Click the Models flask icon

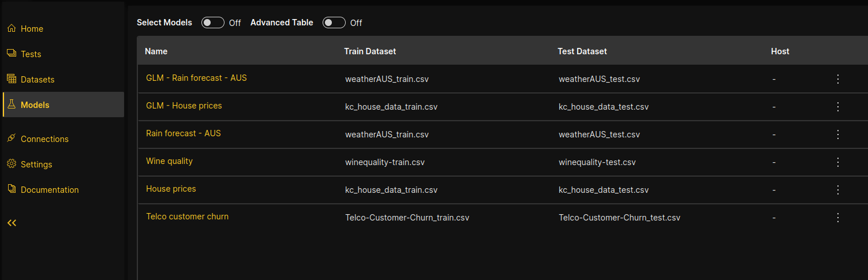(x=12, y=104)
